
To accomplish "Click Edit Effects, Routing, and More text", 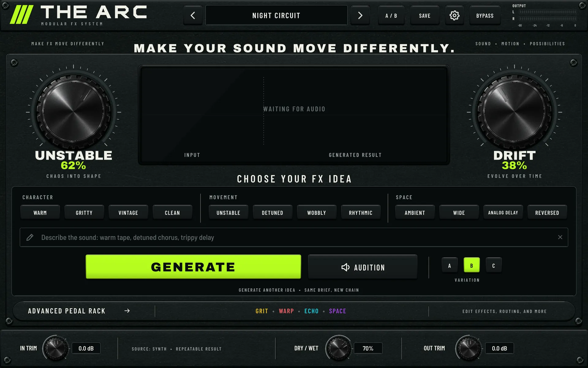I will pos(504,311).
